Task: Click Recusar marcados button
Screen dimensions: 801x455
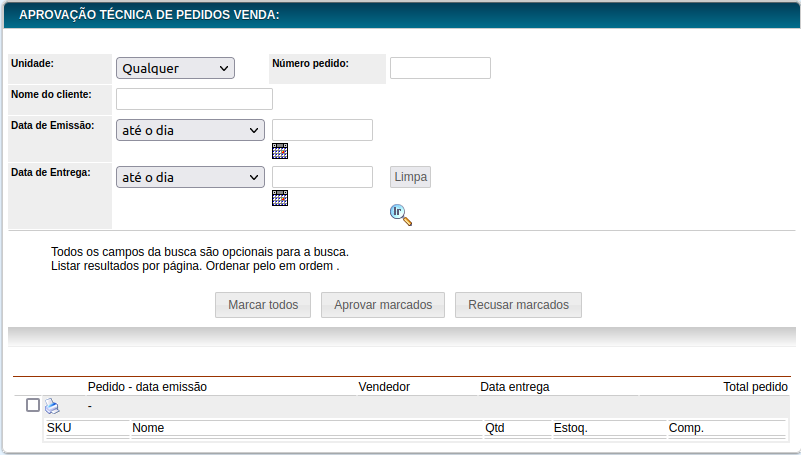Action: pos(518,305)
